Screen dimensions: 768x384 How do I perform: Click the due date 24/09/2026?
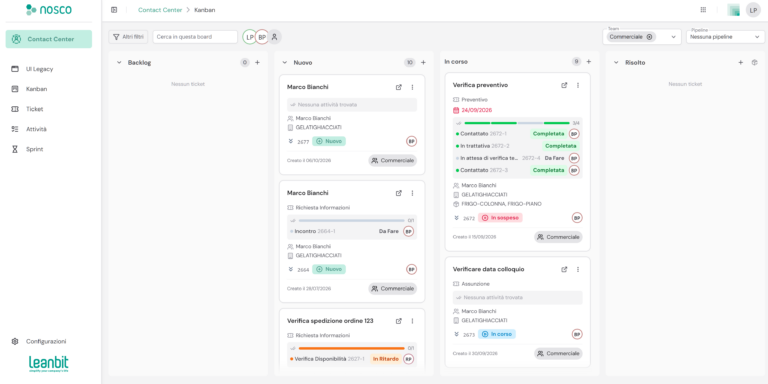coord(477,110)
